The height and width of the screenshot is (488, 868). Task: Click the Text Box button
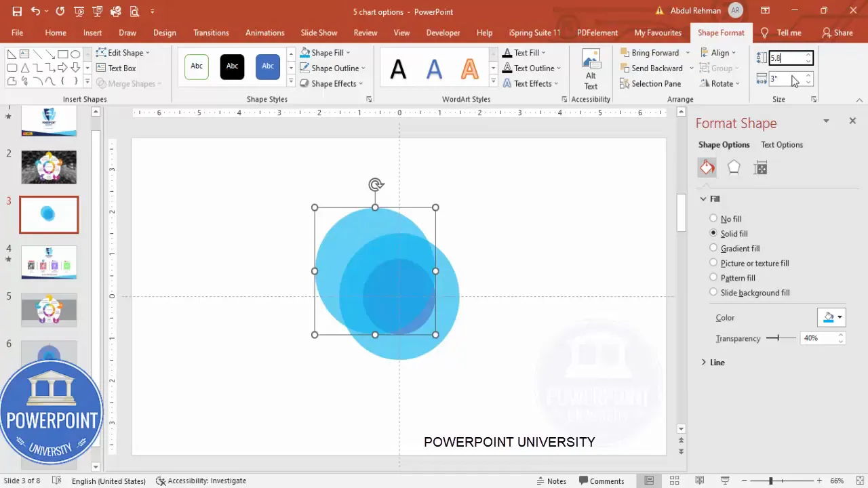[x=116, y=68]
